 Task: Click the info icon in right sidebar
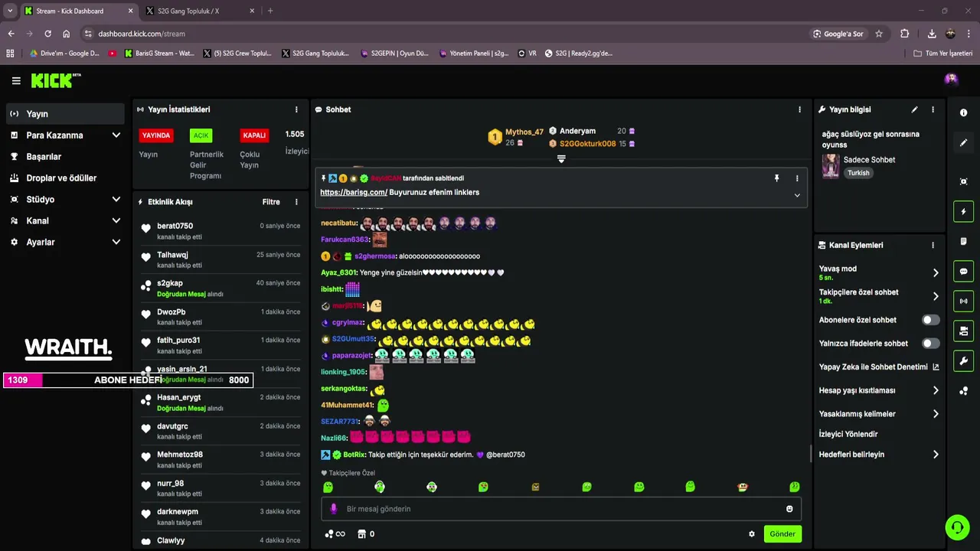click(x=963, y=112)
